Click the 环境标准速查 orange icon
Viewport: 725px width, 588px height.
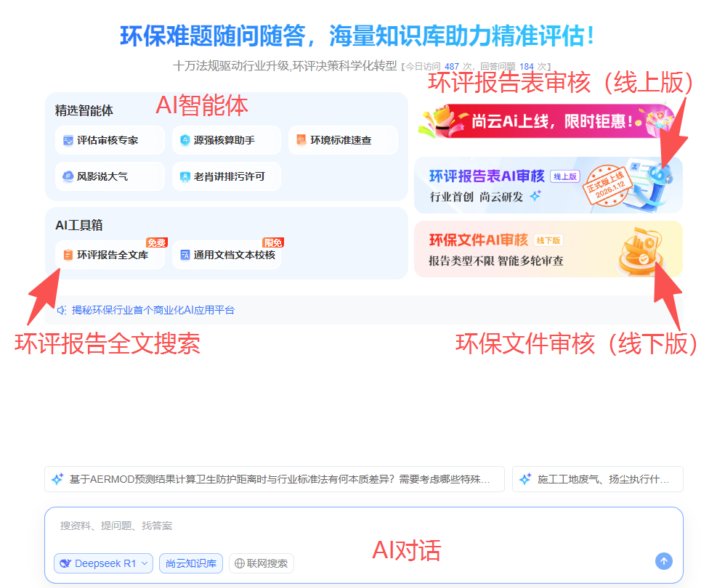(301, 140)
